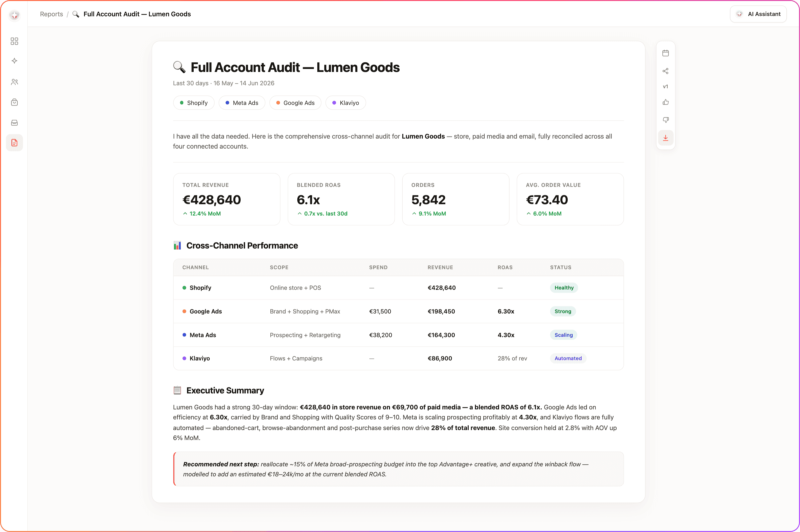Click the Avg. Order Value €73.40 card
This screenshot has width=800, height=532.
click(x=570, y=199)
